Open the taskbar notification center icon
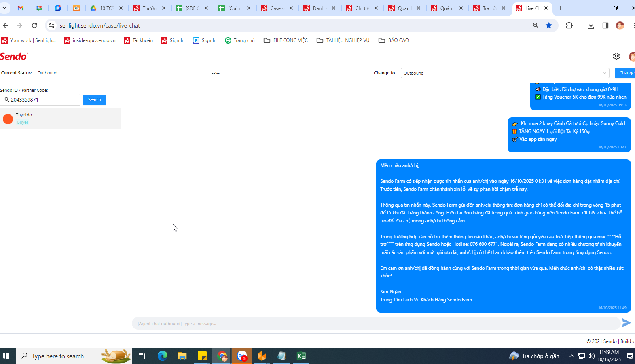Viewport: 635px width, 364px height. (x=630, y=356)
